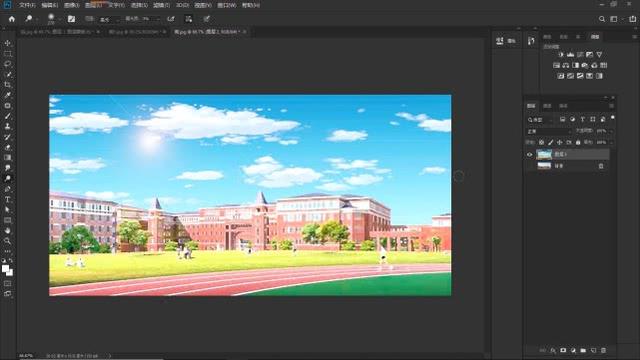Select the Eraser tool

pos(7,147)
